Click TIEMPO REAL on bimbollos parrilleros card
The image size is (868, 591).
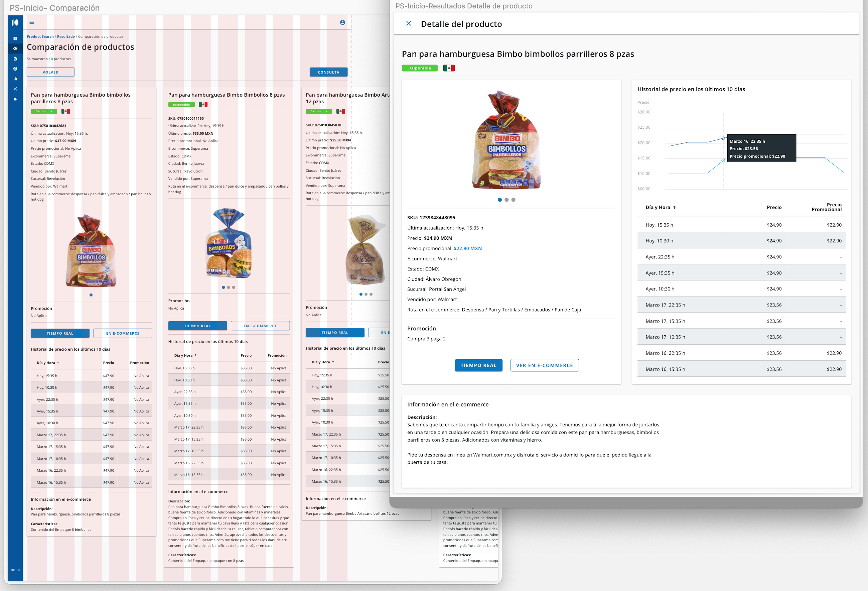click(x=60, y=333)
